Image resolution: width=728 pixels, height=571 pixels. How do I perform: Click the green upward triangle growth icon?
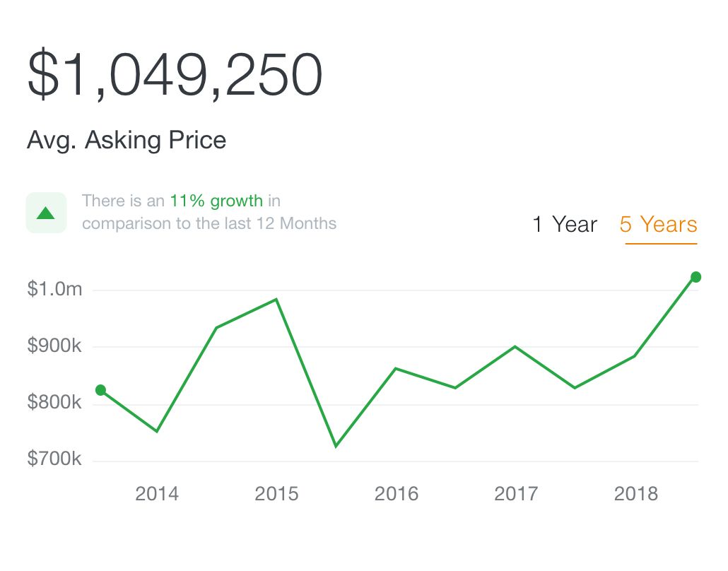point(46,213)
